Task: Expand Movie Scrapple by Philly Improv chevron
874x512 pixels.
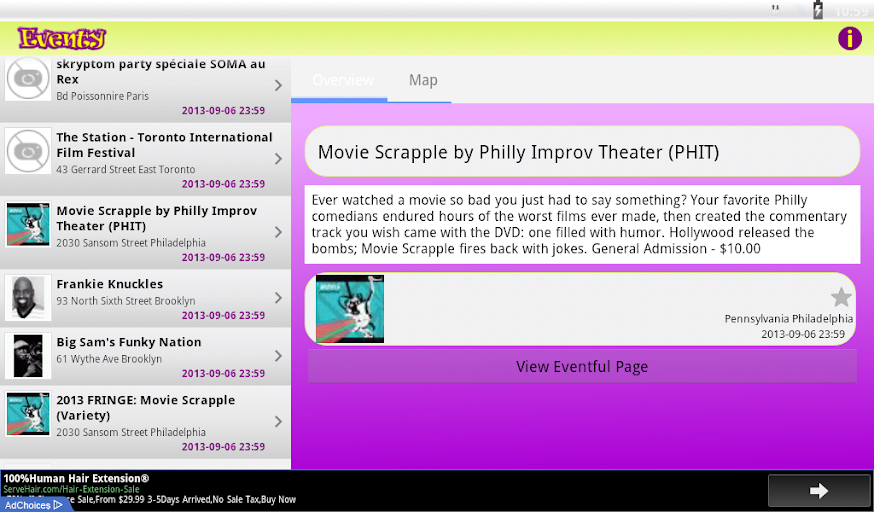Action: (x=278, y=232)
